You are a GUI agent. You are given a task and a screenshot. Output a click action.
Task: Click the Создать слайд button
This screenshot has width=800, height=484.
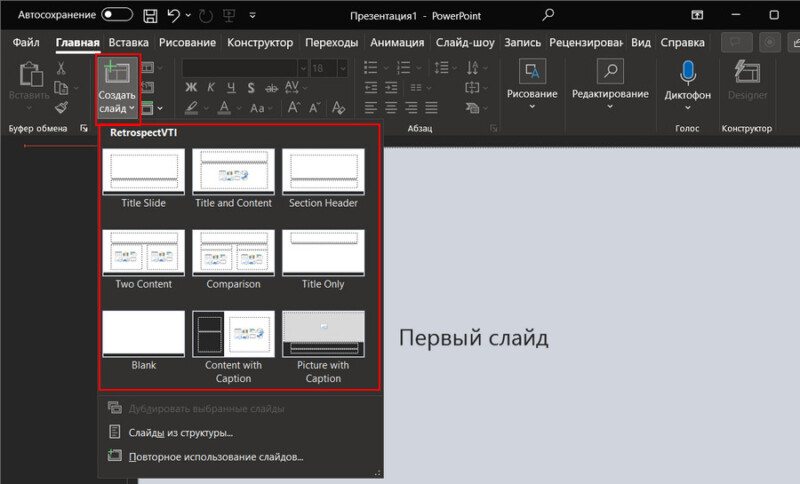(117, 88)
